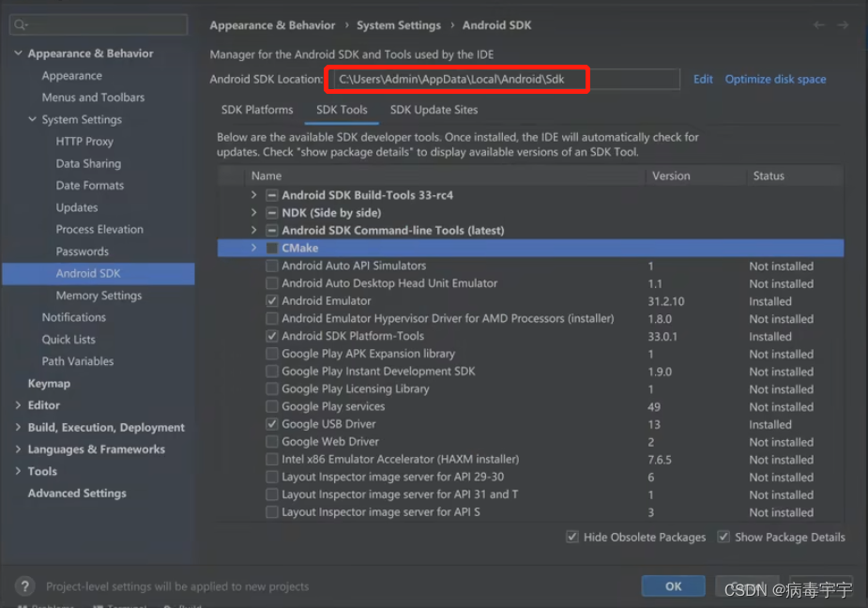Screen dimensions: 868x608
Task: Open Memory Settings page
Action: (x=99, y=296)
